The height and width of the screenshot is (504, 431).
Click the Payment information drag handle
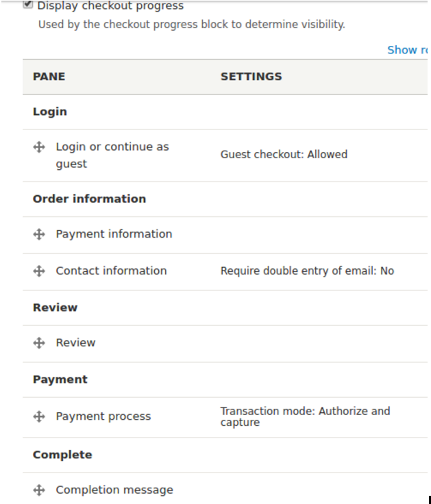[x=39, y=234]
